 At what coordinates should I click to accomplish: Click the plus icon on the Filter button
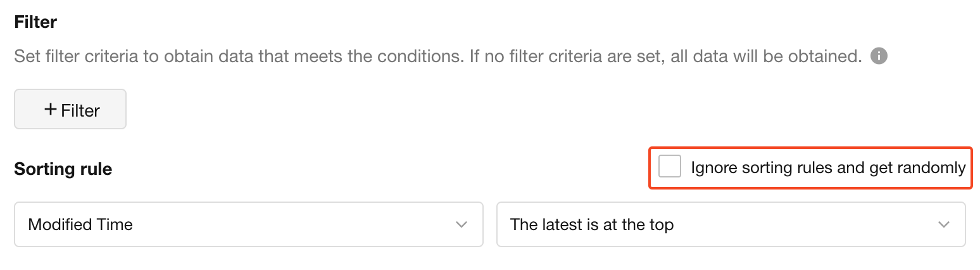tap(51, 110)
